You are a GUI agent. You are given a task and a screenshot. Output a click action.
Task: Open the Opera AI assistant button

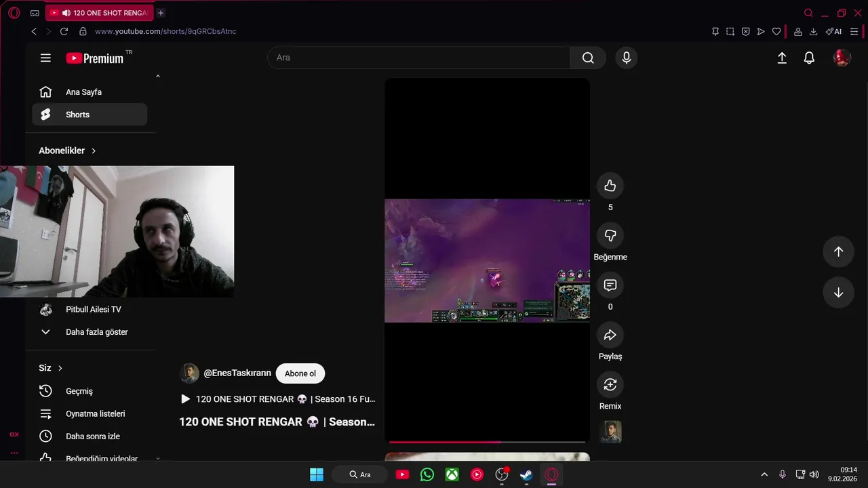point(833,31)
